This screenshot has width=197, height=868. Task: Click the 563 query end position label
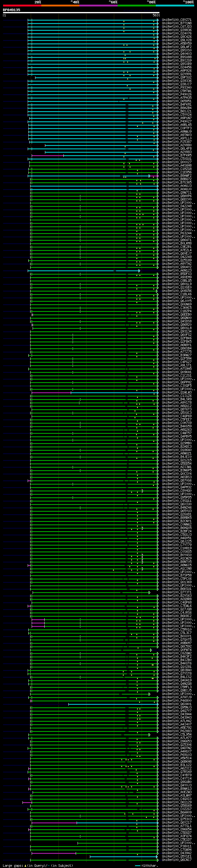tap(155, 15)
